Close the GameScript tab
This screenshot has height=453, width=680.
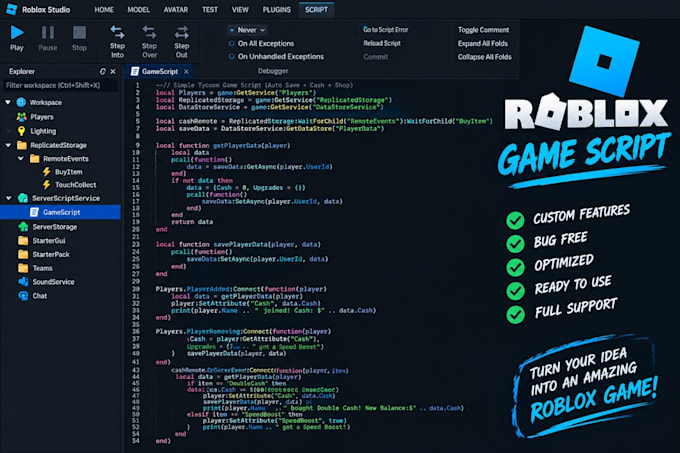186,72
